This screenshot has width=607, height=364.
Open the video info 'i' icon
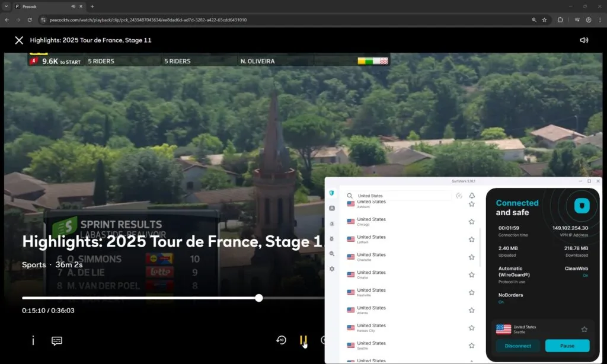pos(33,340)
